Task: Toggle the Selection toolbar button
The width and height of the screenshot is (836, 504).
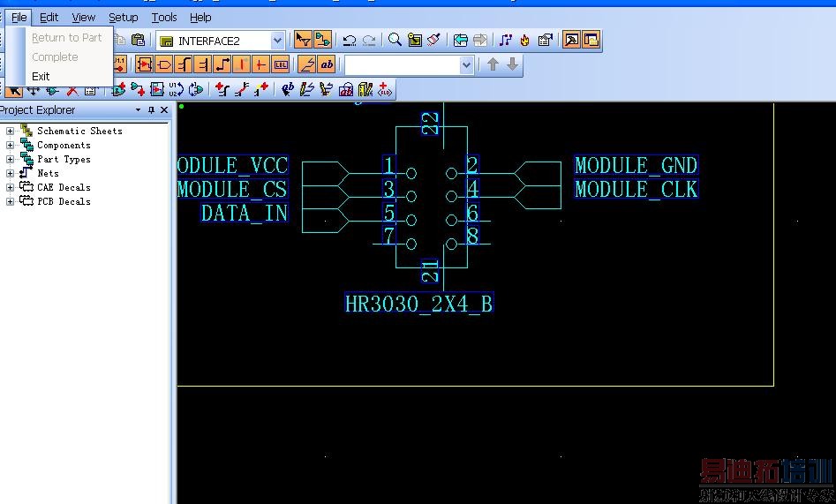Action: (x=303, y=40)
